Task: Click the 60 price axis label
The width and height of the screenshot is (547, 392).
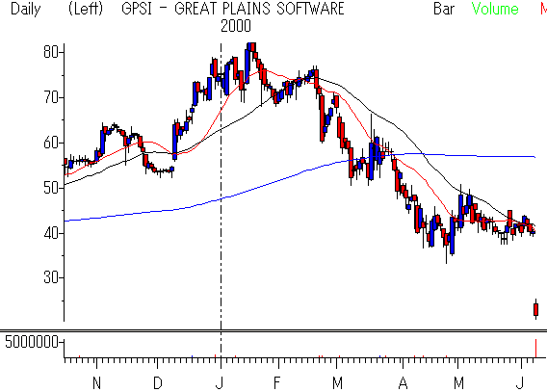Action: point(51,143)
